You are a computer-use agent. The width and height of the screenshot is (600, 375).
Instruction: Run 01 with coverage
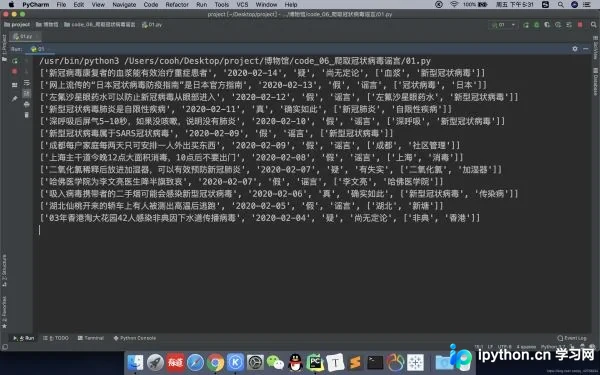547,25
